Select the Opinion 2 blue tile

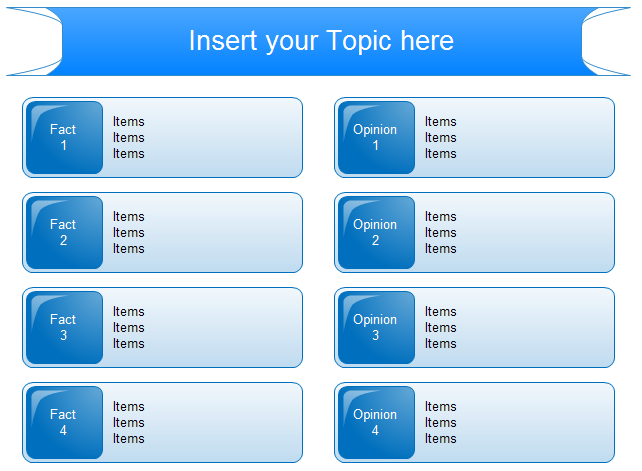[376, 232]
